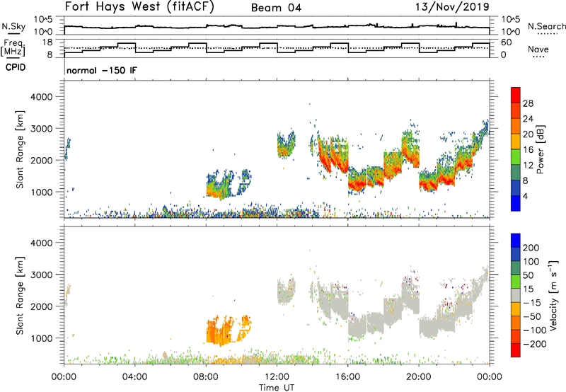The width and height of the screenshot is (566, 392).
Task: Click the '16:00' time axis label
Action: (x=347, y=377)
